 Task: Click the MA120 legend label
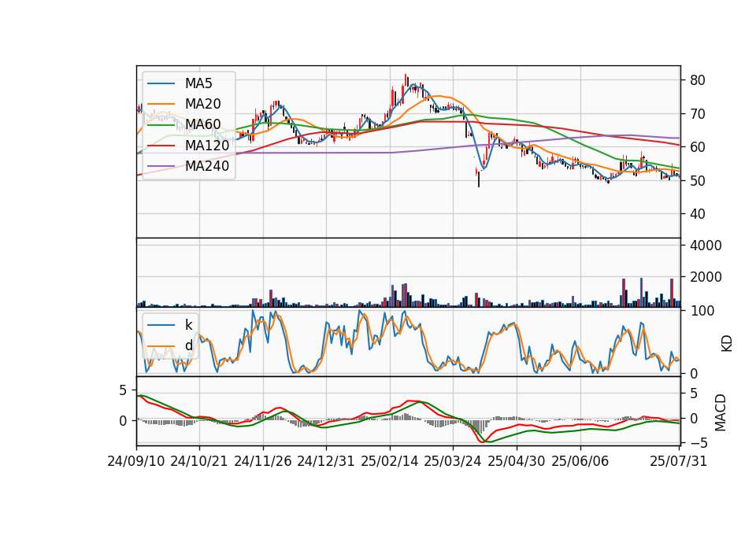(x=207, y=146)
